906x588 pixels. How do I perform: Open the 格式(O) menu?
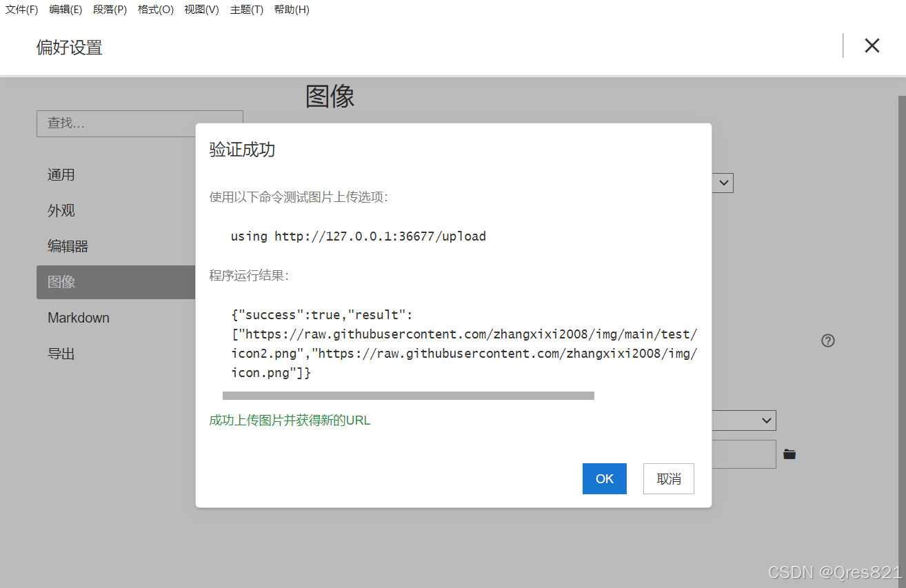click(155, 10)
